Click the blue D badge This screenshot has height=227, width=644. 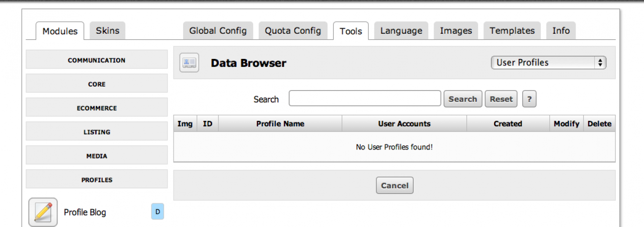pyautogui.click(x=157, y=212)
